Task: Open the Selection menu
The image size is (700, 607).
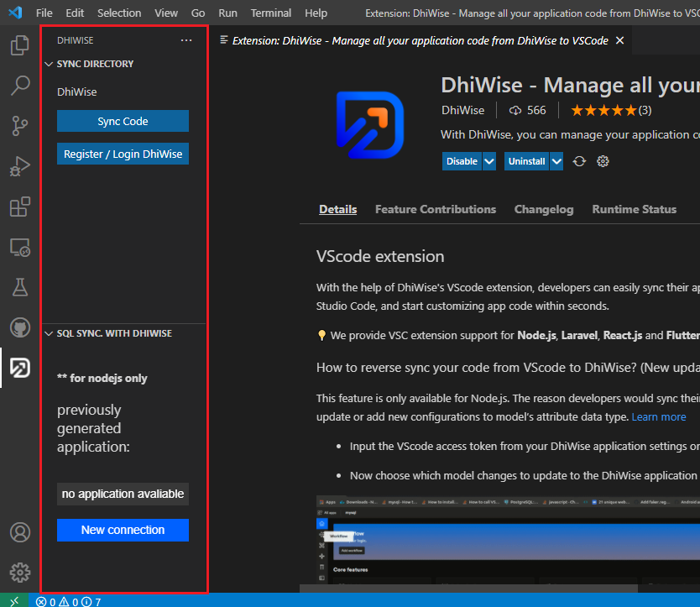Action: [119, 13]
